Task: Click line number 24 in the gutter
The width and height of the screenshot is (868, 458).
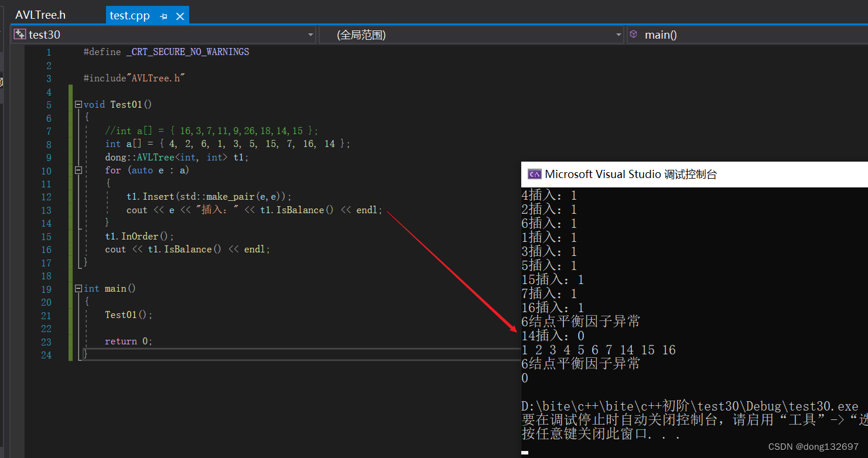Action: 46,355
